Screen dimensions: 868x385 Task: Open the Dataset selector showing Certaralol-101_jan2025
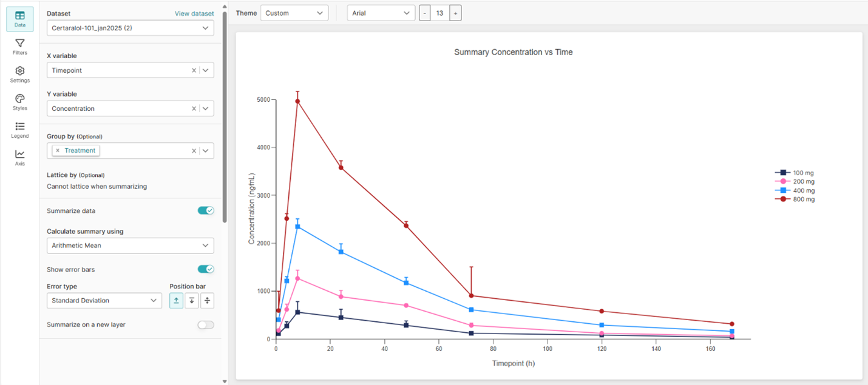(130, 27)
